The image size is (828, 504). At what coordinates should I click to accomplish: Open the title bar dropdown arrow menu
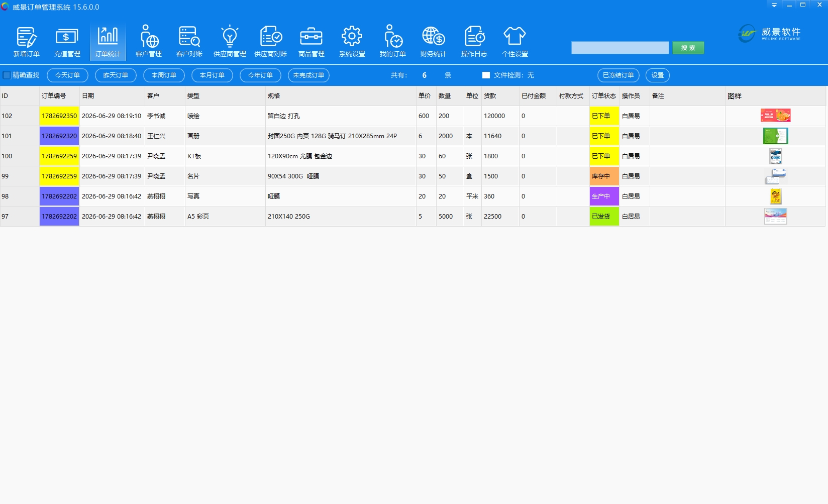(774, 5)
